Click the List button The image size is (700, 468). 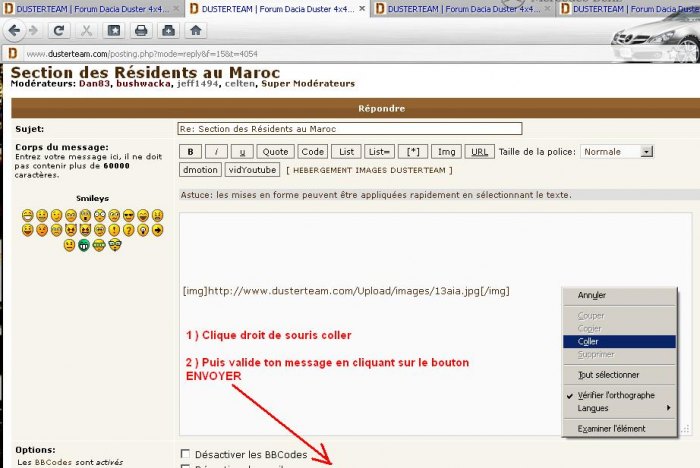tap(346, 152)
